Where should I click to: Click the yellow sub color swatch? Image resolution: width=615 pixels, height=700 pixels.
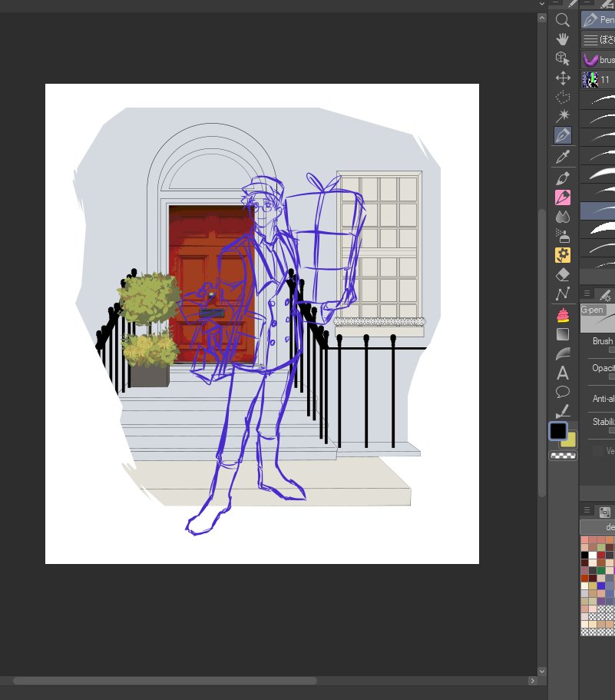[570, 440]
